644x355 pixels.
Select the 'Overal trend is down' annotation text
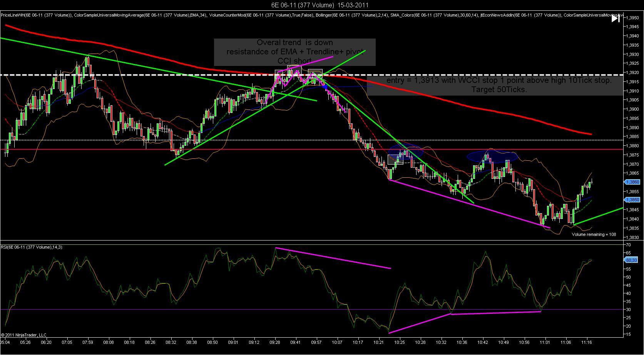point(295,43)
